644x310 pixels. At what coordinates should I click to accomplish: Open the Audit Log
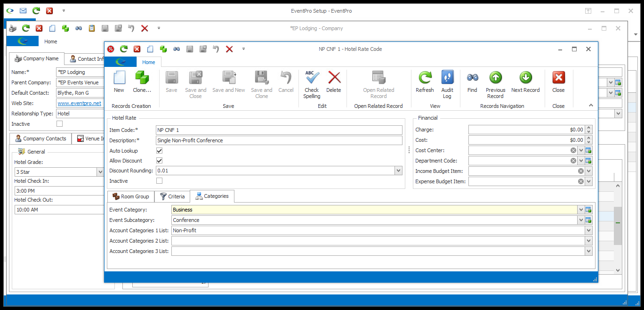(x=447, y=85)
